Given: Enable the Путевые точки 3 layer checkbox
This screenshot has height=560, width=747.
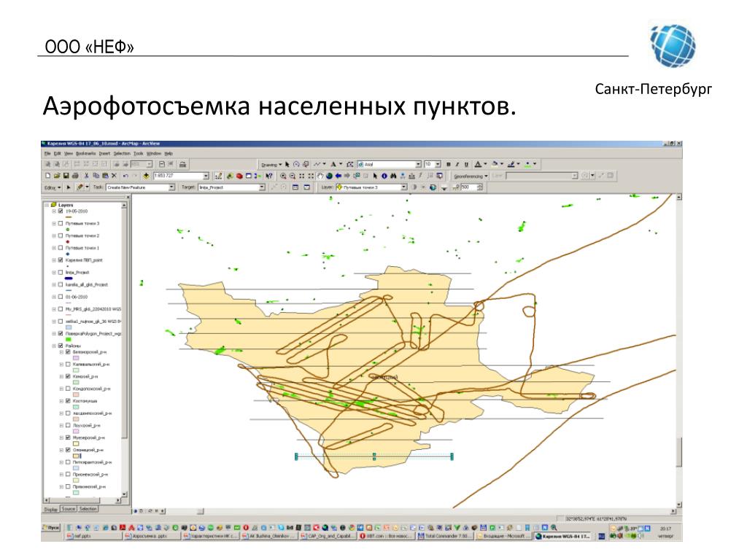Looking at the screenshot, I should click(61, 223).
